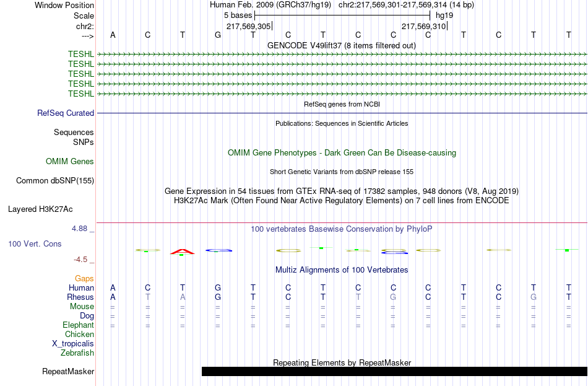The height and width of the screenshot is (386, 588).
Task: Click the 5 bases scale bar
Action: (x=342, y=15)
